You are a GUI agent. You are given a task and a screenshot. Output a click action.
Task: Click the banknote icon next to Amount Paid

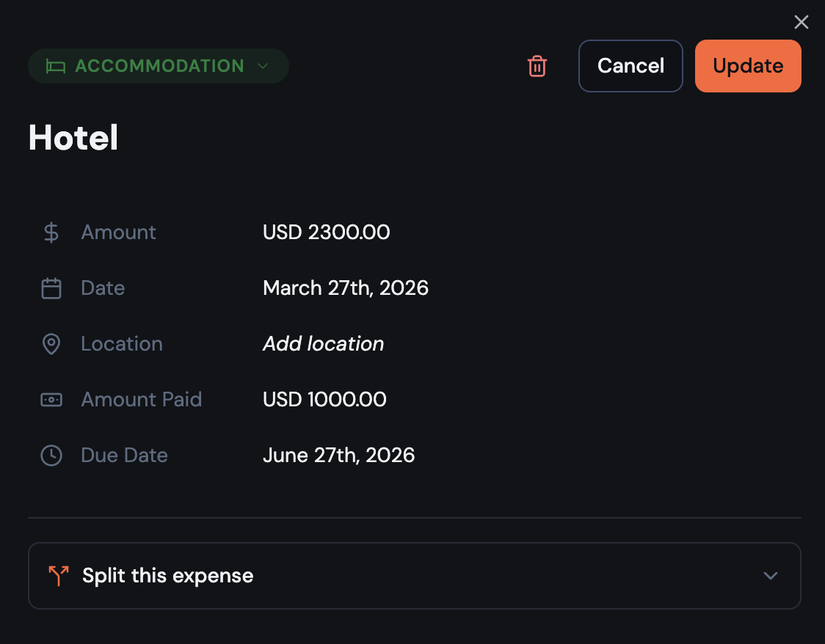click(x=51, y=399)
